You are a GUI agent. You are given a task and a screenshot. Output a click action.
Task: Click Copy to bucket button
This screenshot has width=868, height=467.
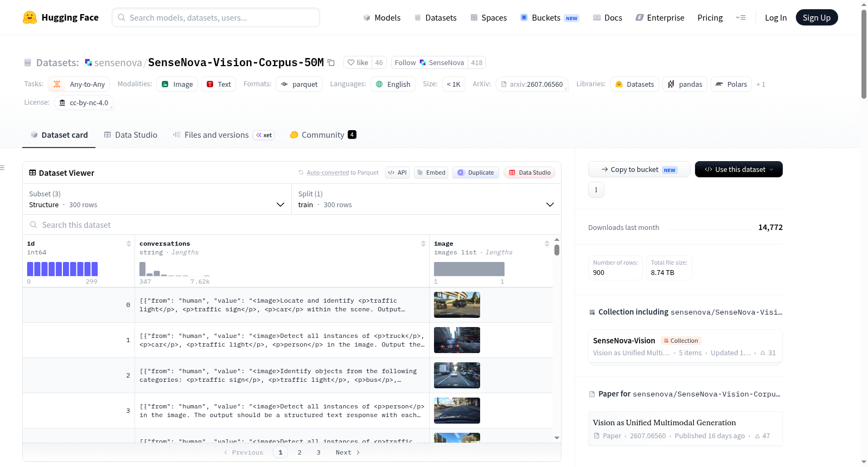(x=639, y=169)
